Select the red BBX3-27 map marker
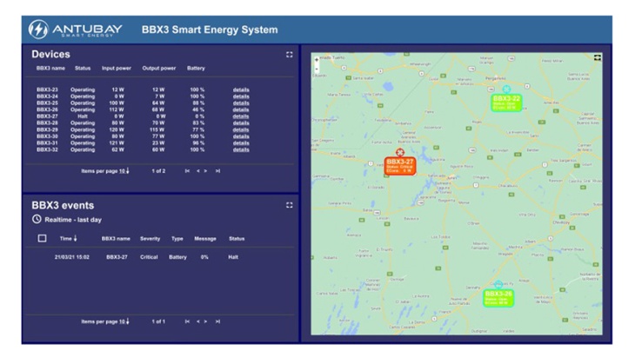The image size is (635, 364). [x=400, y=166]
